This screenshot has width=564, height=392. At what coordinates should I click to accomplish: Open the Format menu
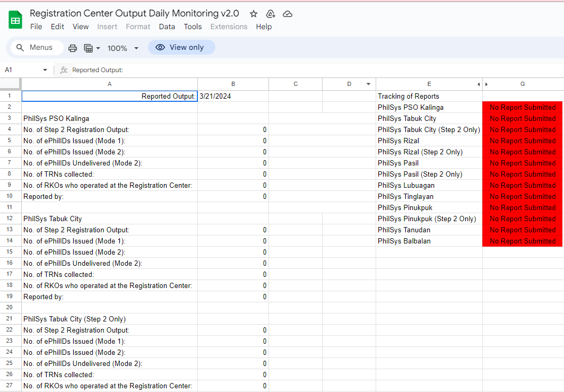pyautogui.click(x=138, y=27)
